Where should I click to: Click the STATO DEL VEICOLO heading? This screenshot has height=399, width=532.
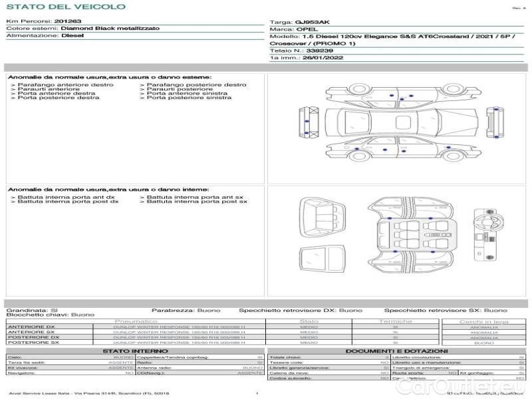tap(66, 7)
